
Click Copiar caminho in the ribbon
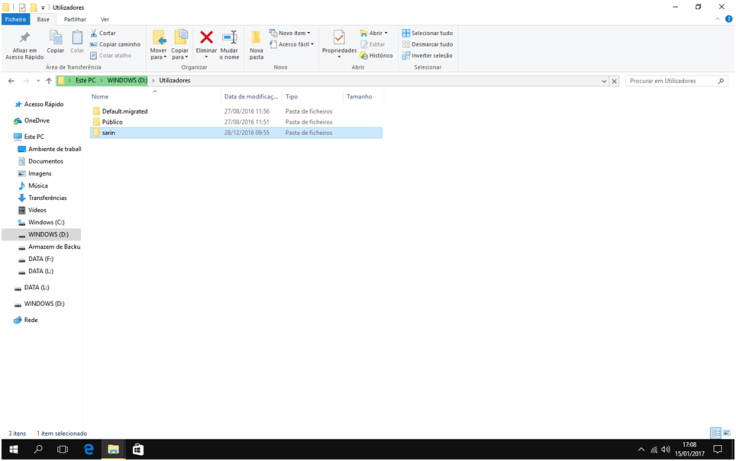115,44
